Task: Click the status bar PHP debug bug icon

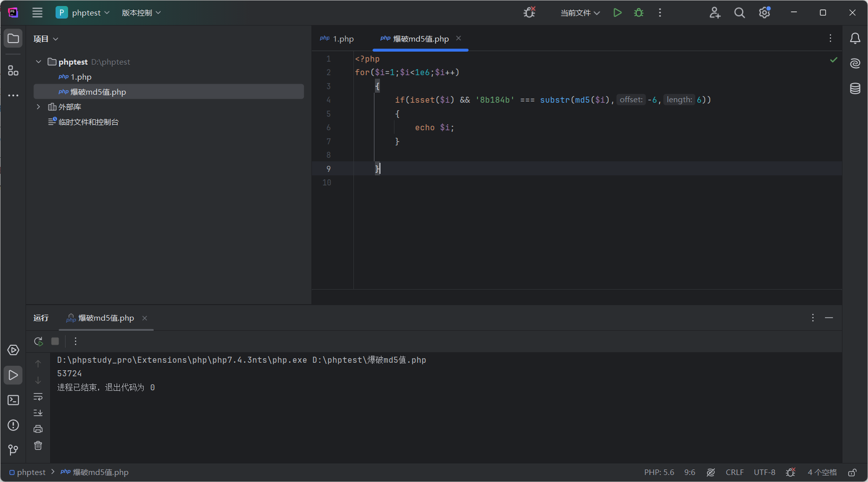Action: pos(791,472)
